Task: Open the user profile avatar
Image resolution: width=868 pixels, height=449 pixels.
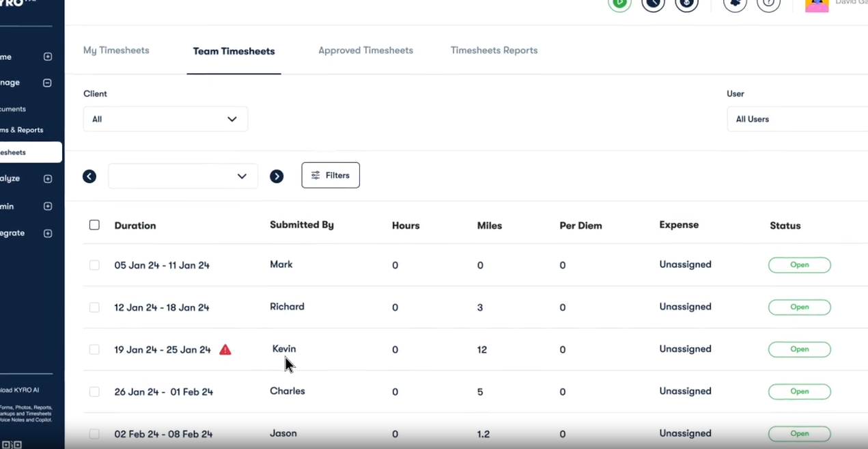Action: coord(817,5)
